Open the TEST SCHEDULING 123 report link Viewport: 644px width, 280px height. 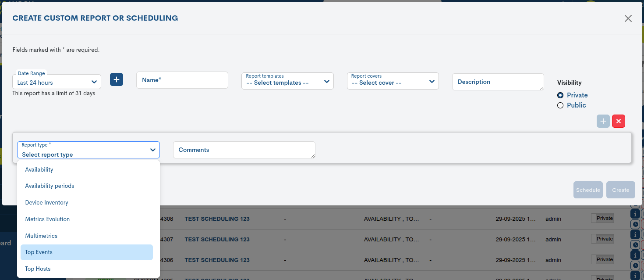click(x=216, y=219)
